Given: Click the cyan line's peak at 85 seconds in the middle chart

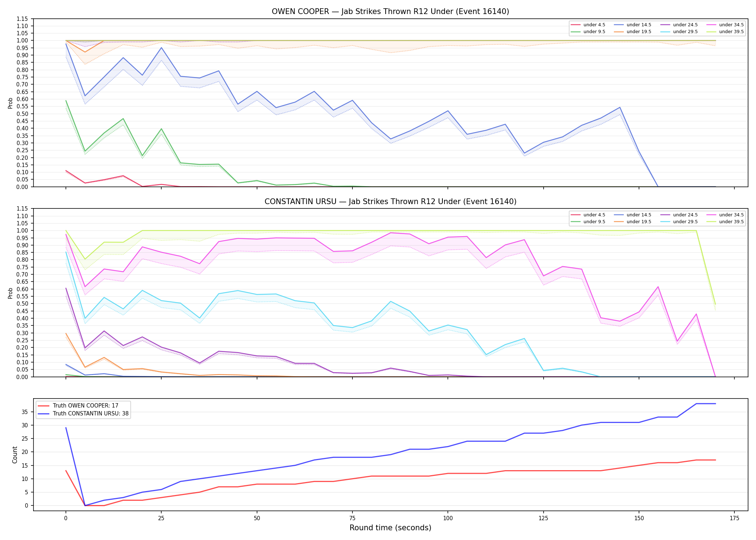Looking at the screenshot, I should pos(391,301).
